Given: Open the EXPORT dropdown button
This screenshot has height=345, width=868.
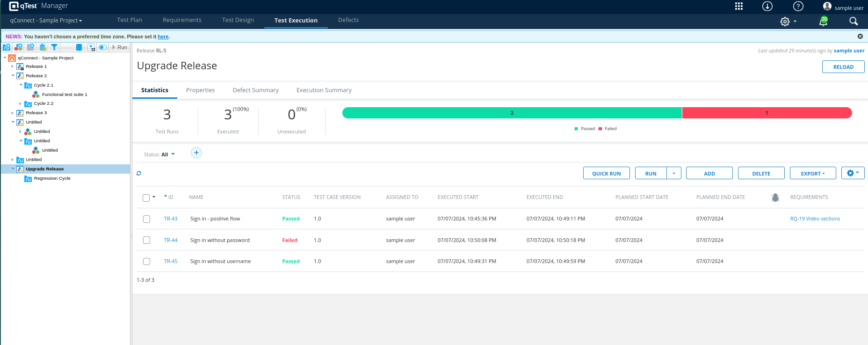Looking at the screenshot, I should pos(813,174).
